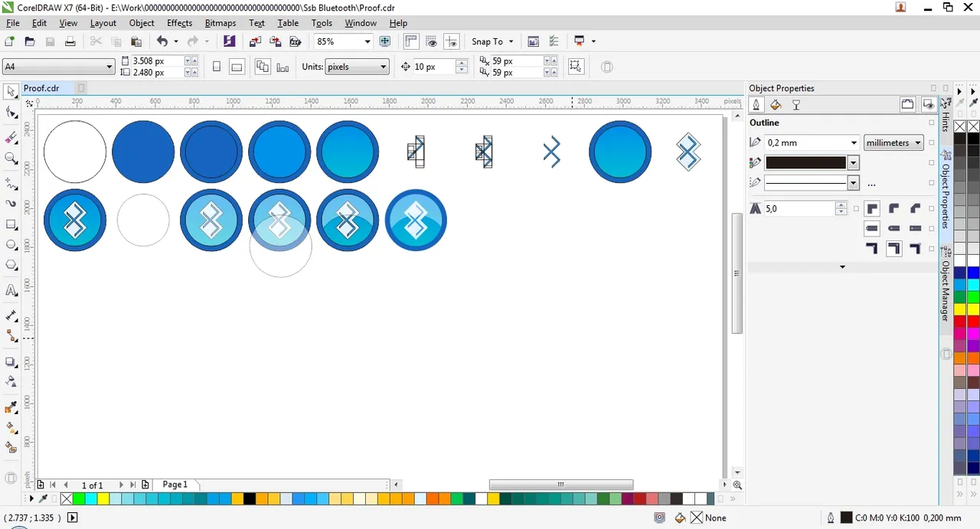The image size is (980, 529).
Task: Open the Layout menu
Action: (x=103, y=23)
